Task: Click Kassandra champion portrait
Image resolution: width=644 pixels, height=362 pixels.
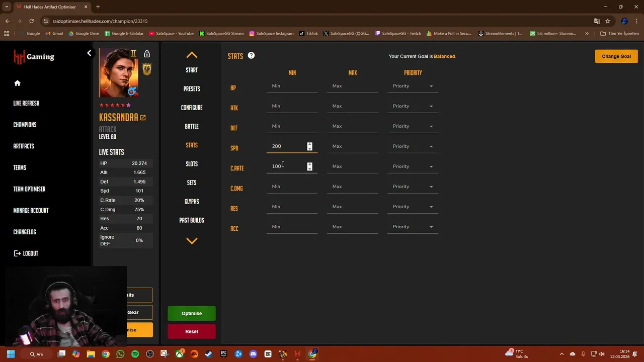Action: [119, 72]
